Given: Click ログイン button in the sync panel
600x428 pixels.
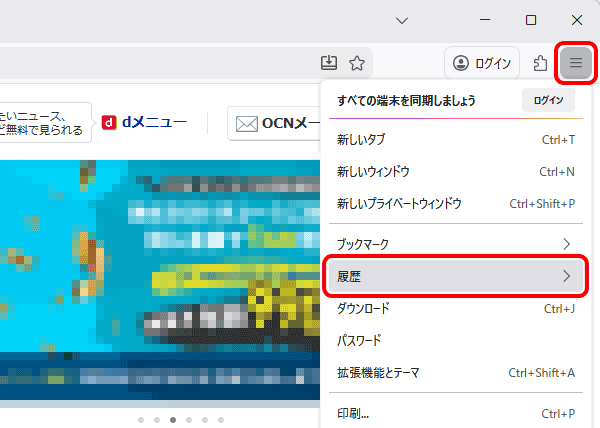Looking at the screenshot, I should pos(548,101).
